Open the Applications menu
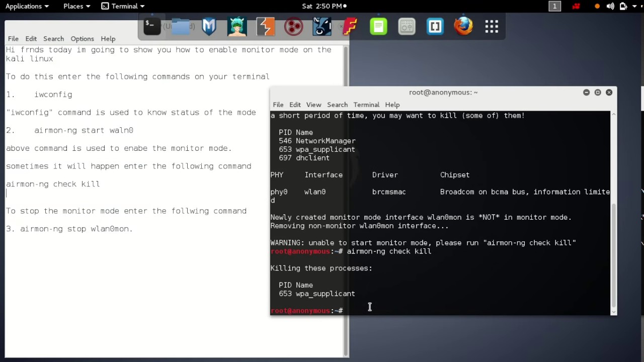The height and width of the screenshot is (362, 644). [x=27, y=6]
